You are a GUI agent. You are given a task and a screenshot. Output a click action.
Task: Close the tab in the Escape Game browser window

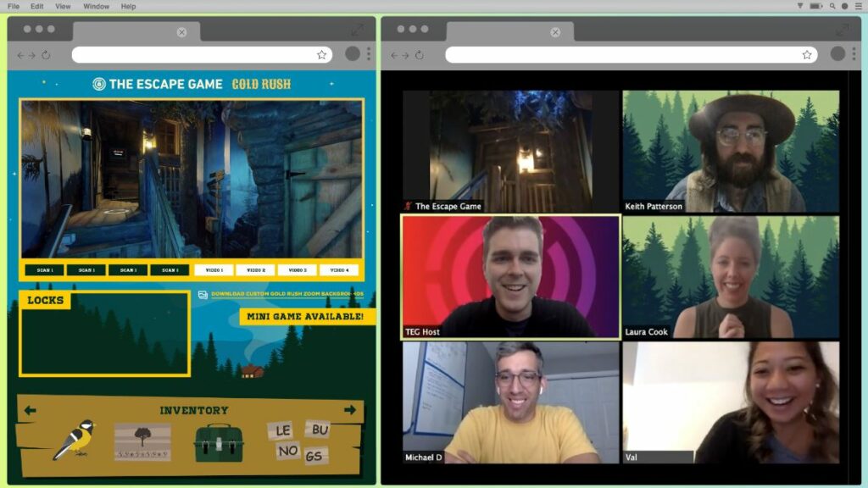(181, 32)
